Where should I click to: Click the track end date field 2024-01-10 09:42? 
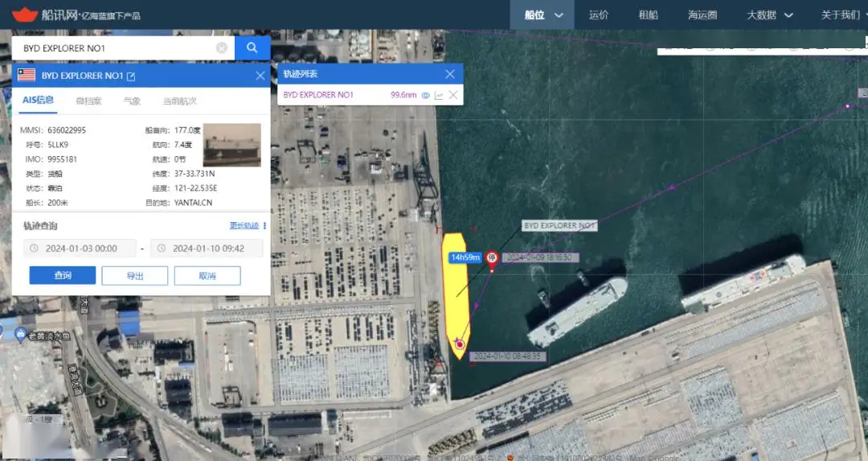(207, 249)
